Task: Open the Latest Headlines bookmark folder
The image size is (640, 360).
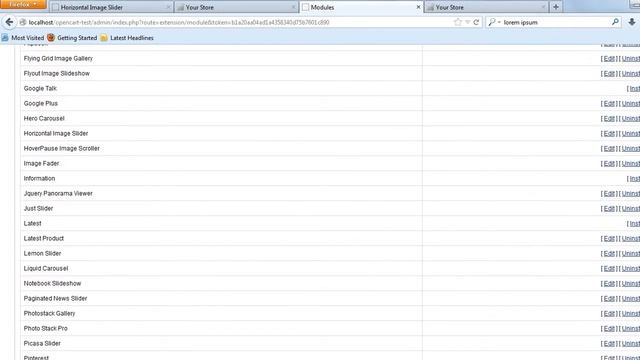Action: [x=127, y=38]
